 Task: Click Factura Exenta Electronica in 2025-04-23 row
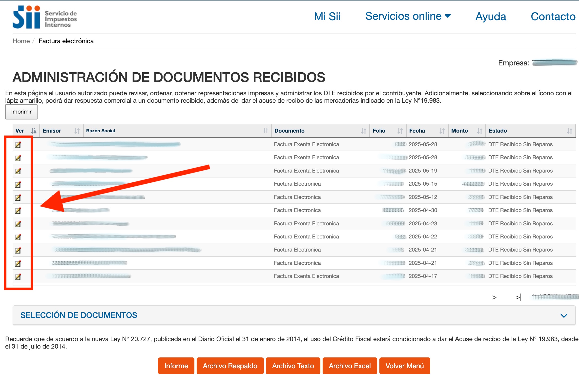pos(307,224)
